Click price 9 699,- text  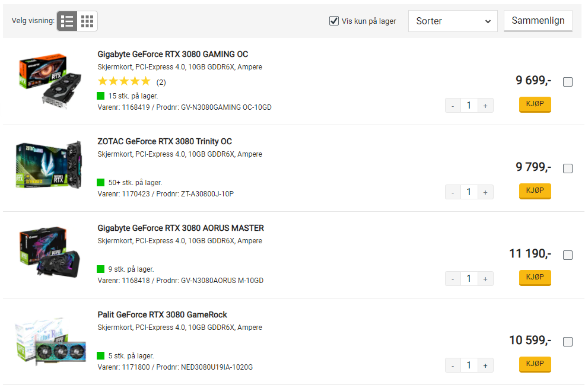(533, 80)
